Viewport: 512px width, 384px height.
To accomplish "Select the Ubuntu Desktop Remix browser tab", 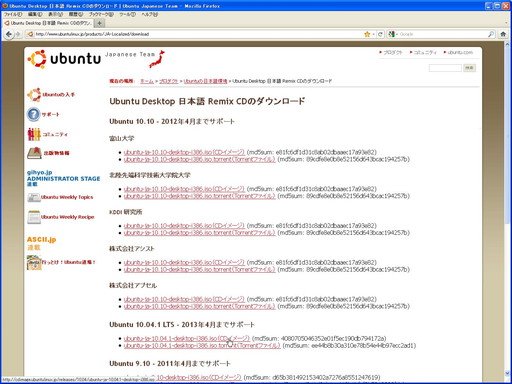I will pos(48,23).
